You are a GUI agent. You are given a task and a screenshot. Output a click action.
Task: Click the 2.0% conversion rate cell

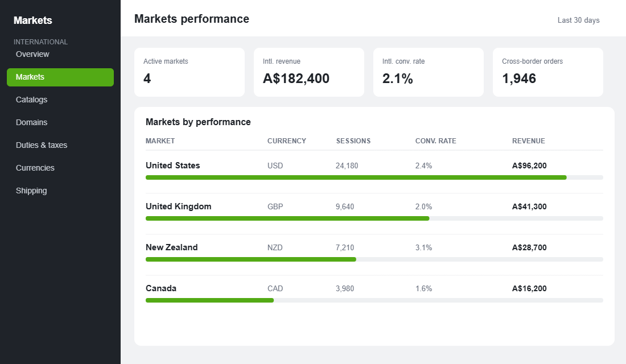[423, 207]
